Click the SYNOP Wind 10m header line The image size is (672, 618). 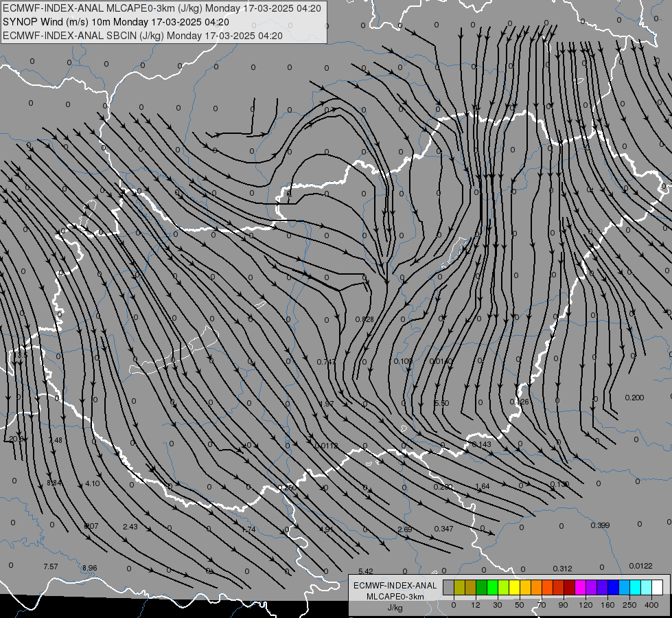coord(116,22)
